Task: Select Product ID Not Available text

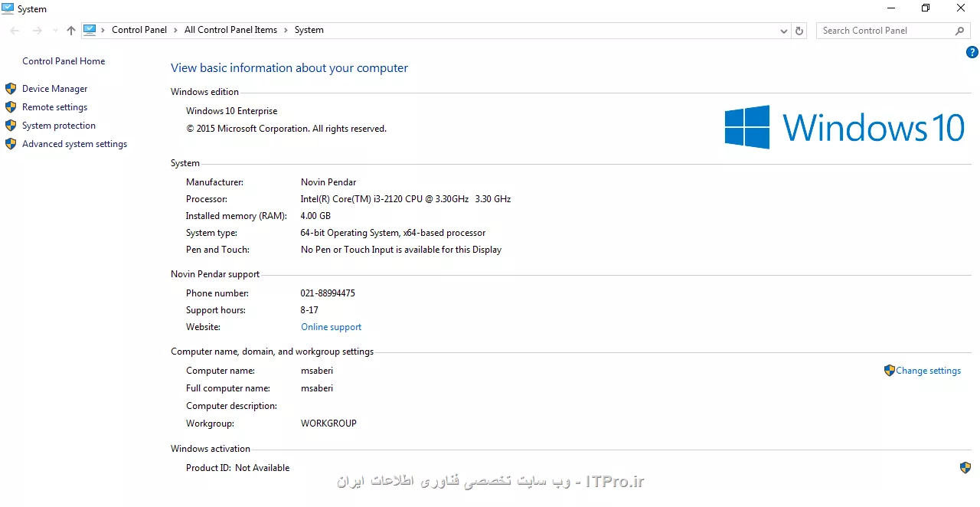Action: pos(237,468)
